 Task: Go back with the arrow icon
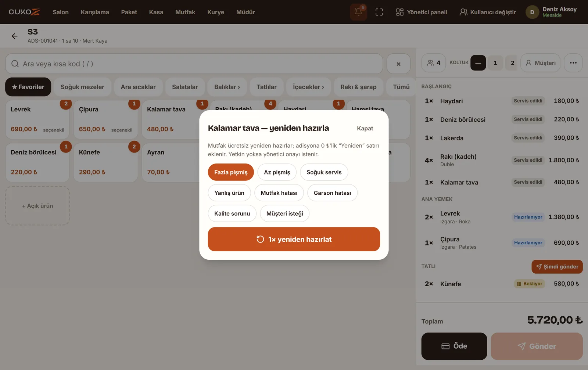pyautogui.click(x=15, y=36)
